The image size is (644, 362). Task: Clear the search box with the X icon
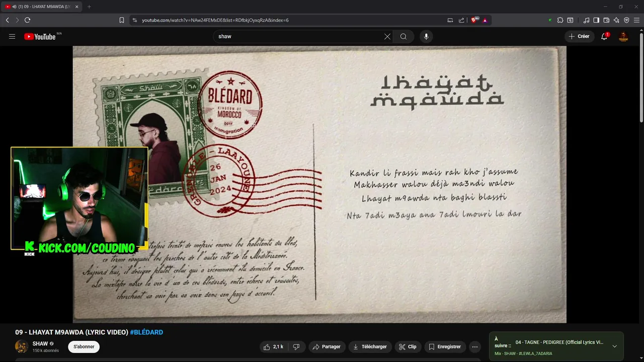(387, 36)
